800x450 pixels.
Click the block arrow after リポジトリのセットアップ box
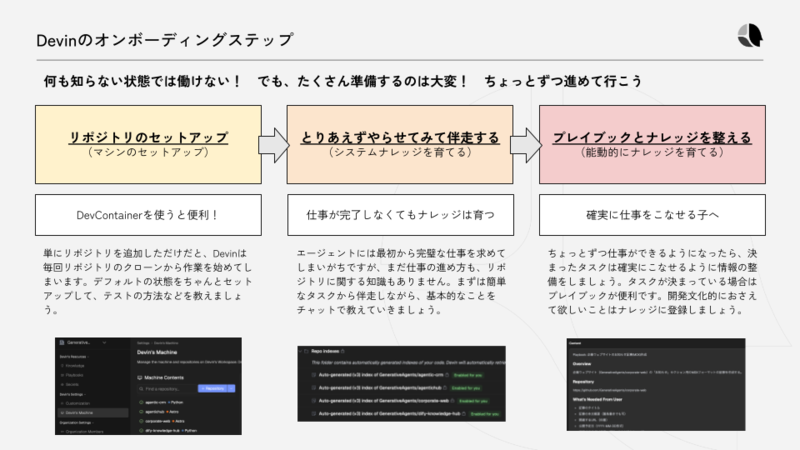pos(274,145)
